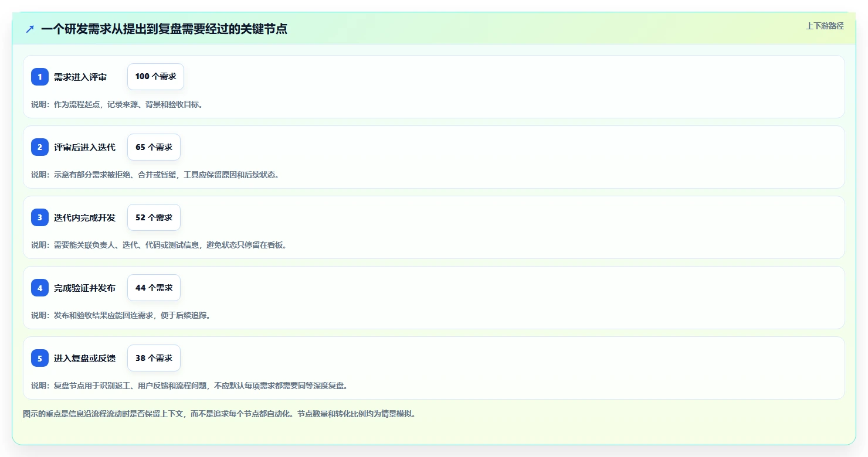
Task: Click the description starting 复盘节点用于识别返工
Action: tap(189, 386)
